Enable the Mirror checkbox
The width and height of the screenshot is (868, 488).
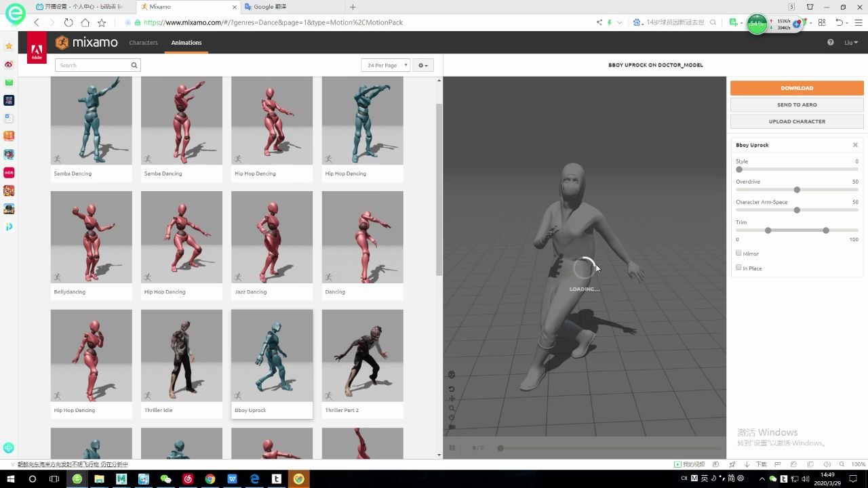(738, 253)
